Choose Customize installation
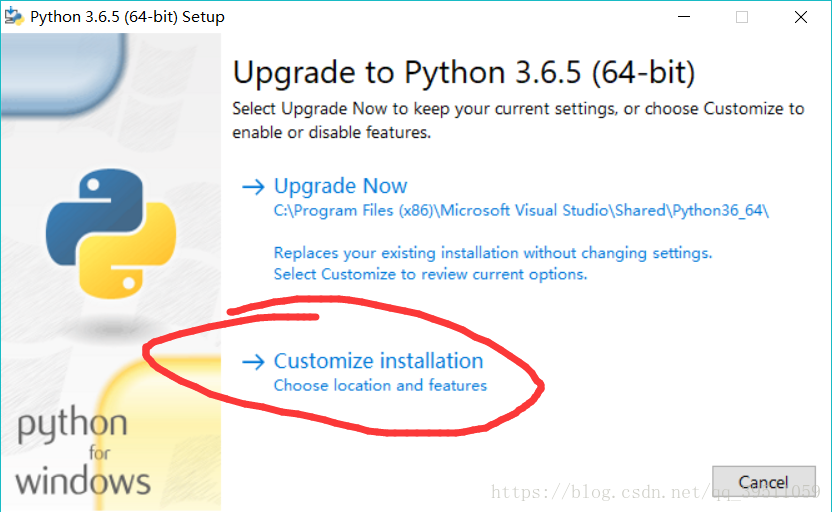This screenshot has height=512, width=832. click(x=378, y=361)
